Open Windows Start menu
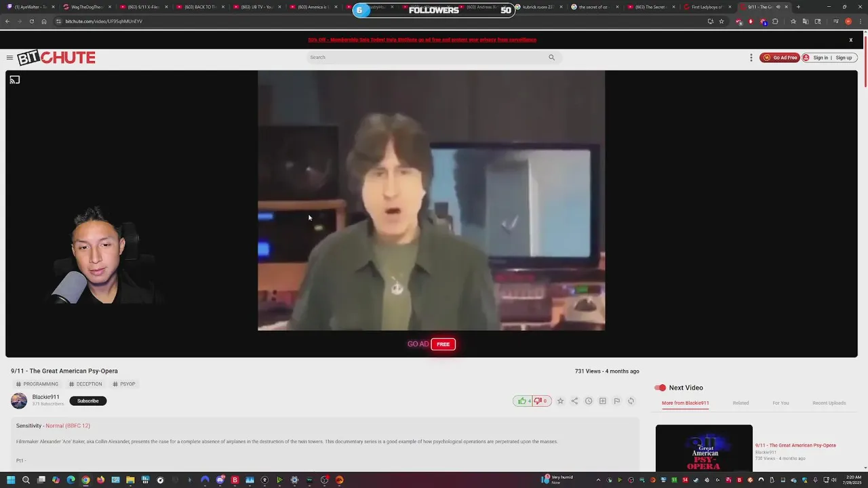Viewport: 868px width, 488px height. (11, 480)
